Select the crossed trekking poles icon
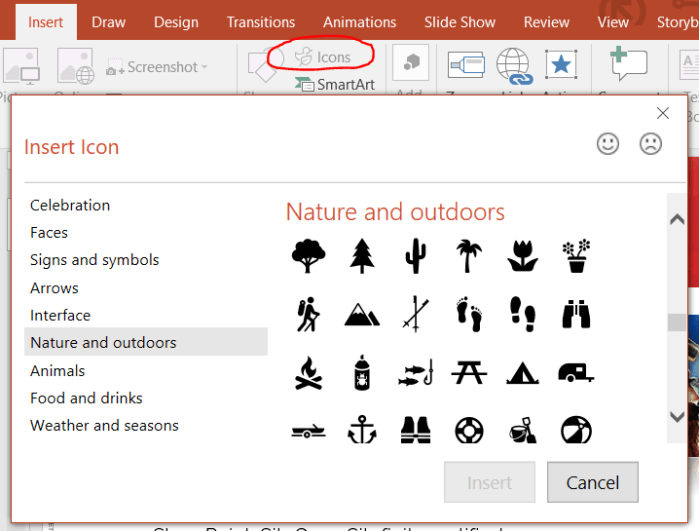The height and width of the screenshot is (531, 699). 415,314
